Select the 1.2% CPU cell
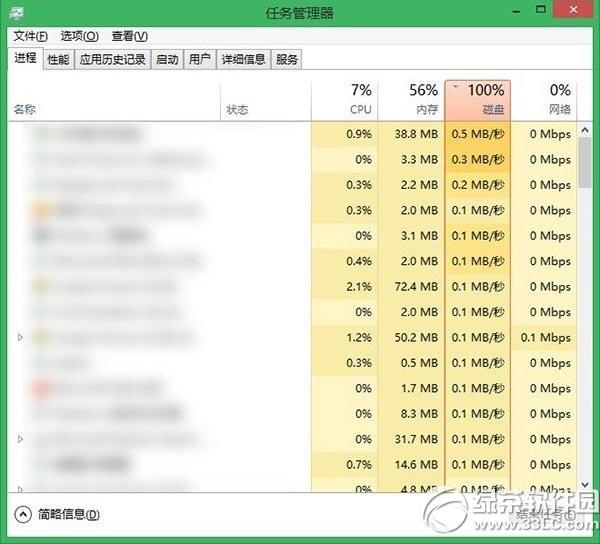Screen dimensions: 600x544 pyautogui.click(x=344, y=337)
